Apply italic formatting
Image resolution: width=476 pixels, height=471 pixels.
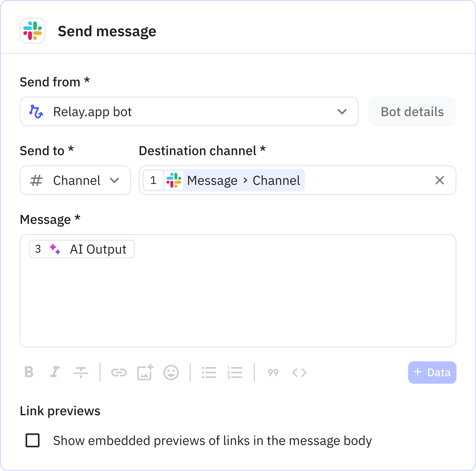[x=55, y=372]
